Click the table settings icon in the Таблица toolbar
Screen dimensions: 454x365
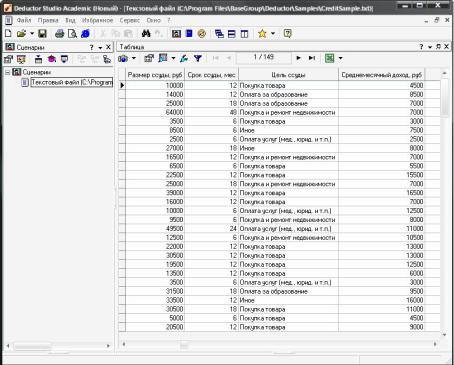tap(149, 58)
